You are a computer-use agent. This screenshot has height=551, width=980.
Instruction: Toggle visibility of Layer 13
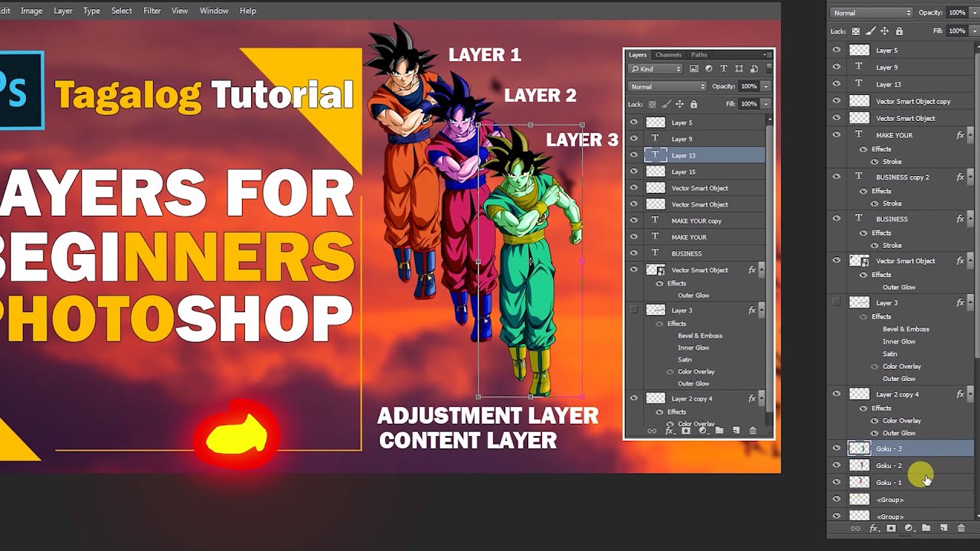click(x=836, y=83)
